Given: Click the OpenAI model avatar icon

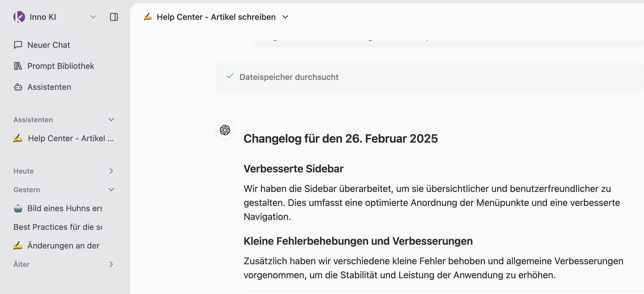Looking at the screenshot, I should coord(225,130).
